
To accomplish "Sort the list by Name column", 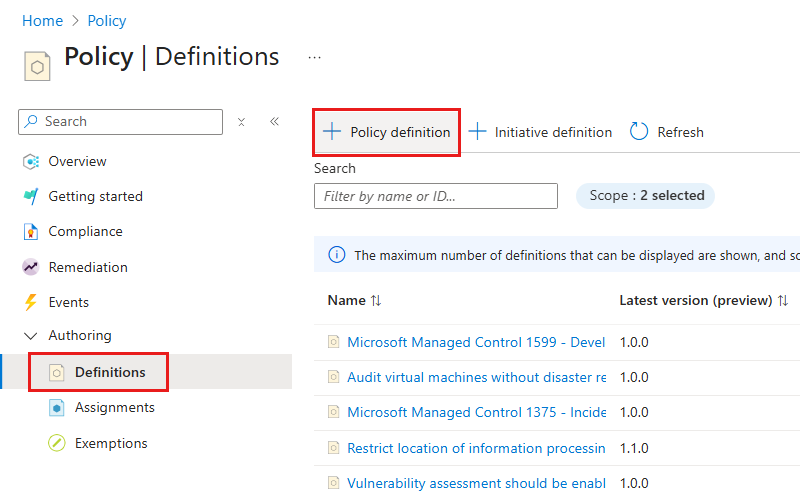I will pyautogui.click(x=346, y=300).
